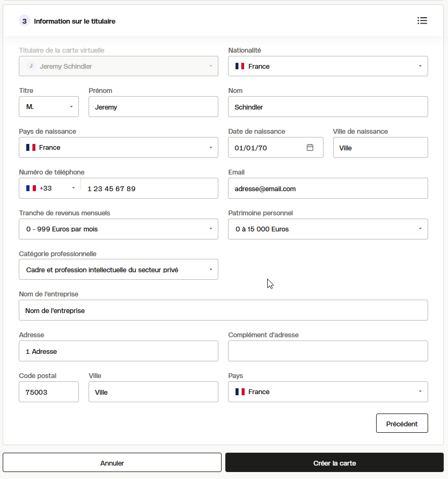Click the flag next to +33 phone prefix
The width and height of the screenshot is (448, 479).
point(31,188)
